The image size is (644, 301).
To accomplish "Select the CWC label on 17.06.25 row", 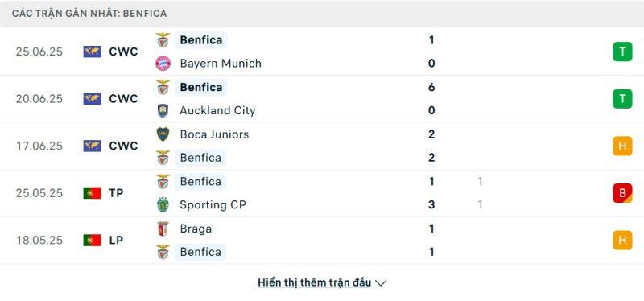I will 123,146.
